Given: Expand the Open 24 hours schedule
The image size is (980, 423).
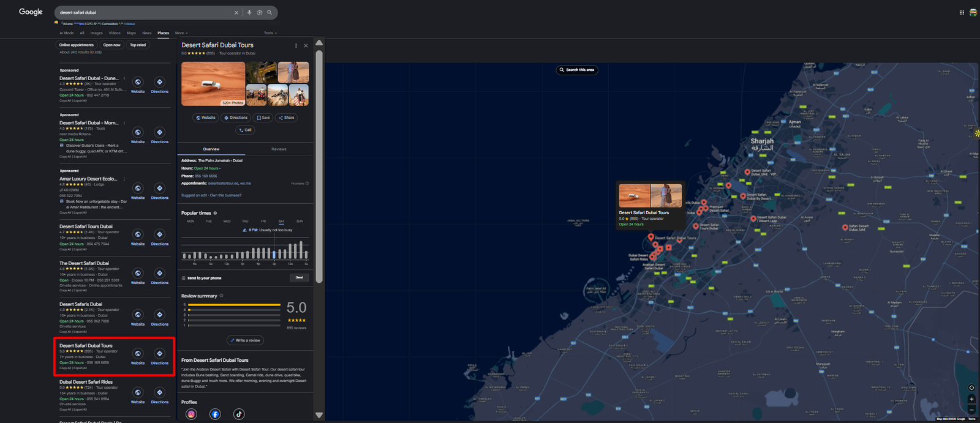Looking at the screenshot, I should [208, 168].
